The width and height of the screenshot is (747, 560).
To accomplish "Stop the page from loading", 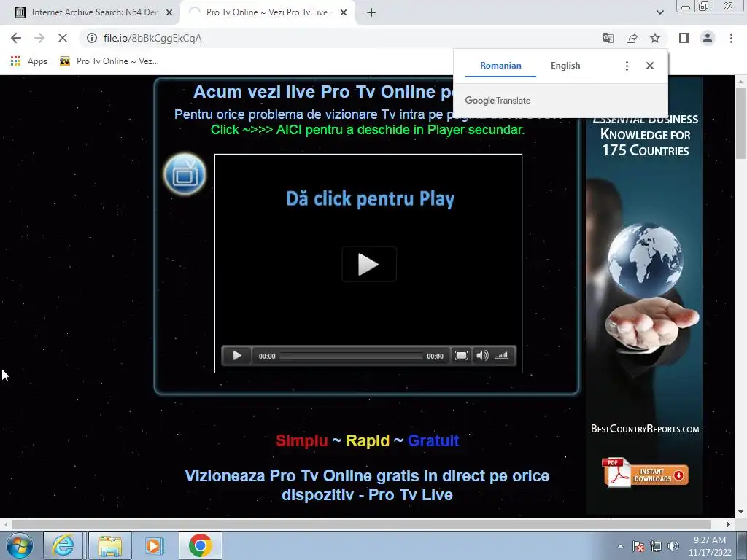I will pyautogui.click(x=63, y=38).
